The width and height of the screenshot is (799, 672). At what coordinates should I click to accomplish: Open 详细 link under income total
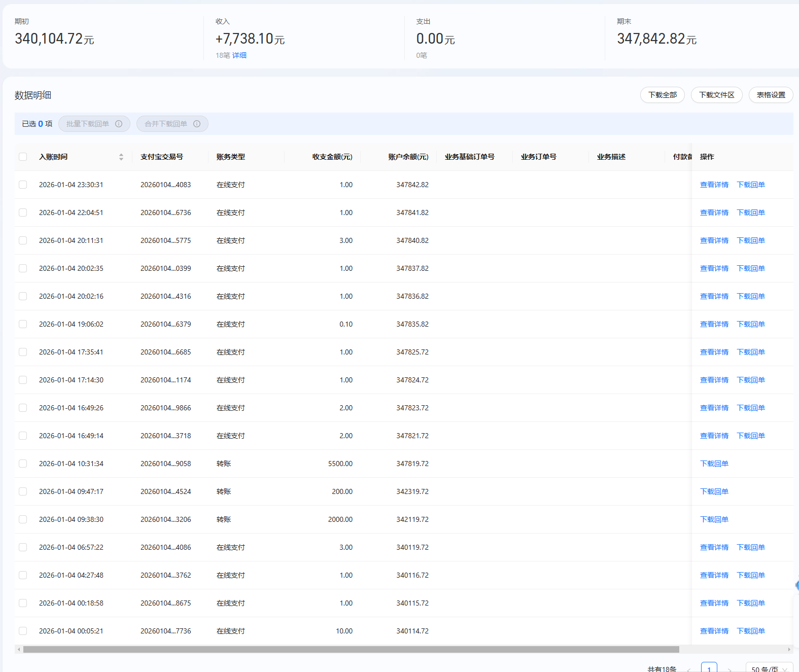pos(239,55)
